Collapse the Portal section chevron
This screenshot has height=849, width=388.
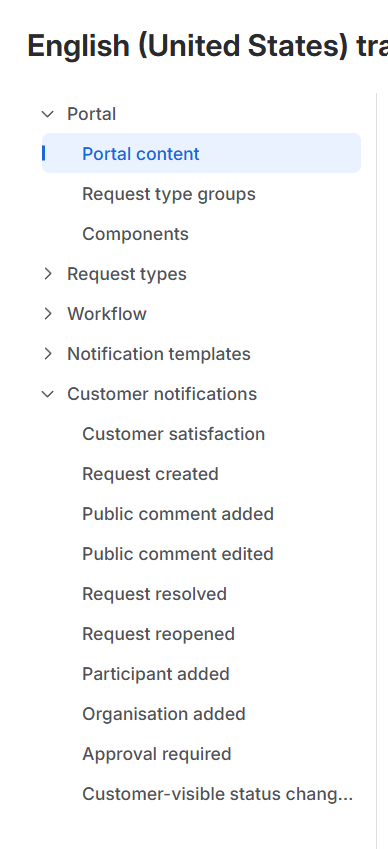click(x=48, y=114)
